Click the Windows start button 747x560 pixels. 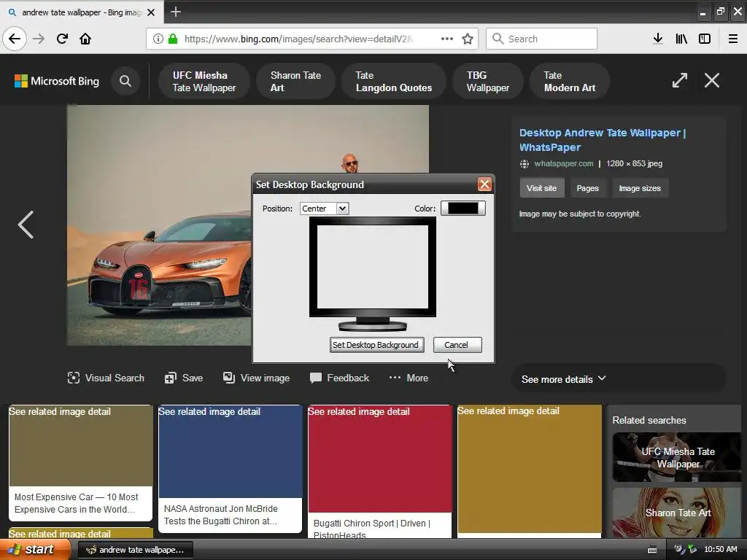pyautogui.click(x=34, y=549)
